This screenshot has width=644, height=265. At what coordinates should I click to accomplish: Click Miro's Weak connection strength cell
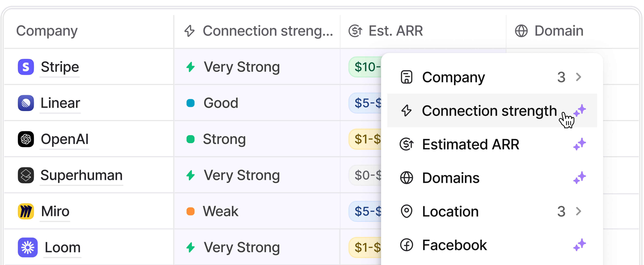click(x=220, y=211)
